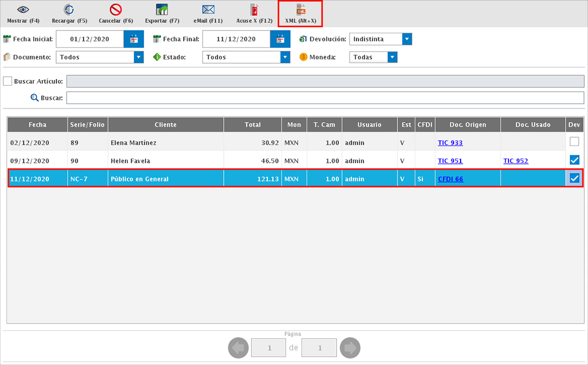Open the Fecha Inicial calendar picker
The image size is (588, 365).
(133, 39)
